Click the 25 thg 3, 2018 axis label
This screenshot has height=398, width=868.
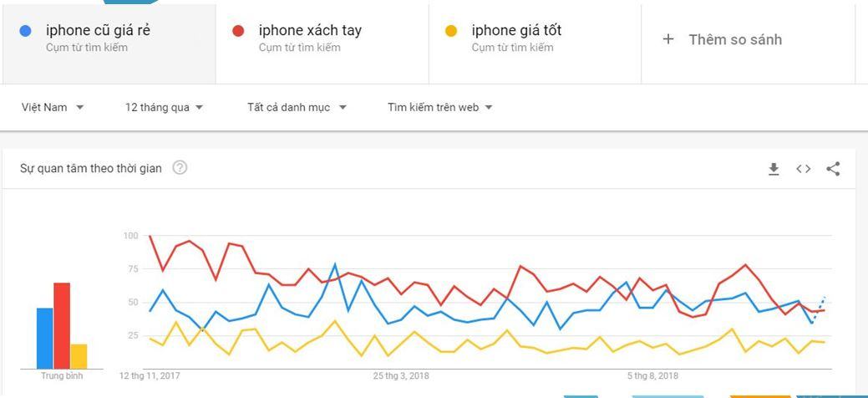pos(401,375)
